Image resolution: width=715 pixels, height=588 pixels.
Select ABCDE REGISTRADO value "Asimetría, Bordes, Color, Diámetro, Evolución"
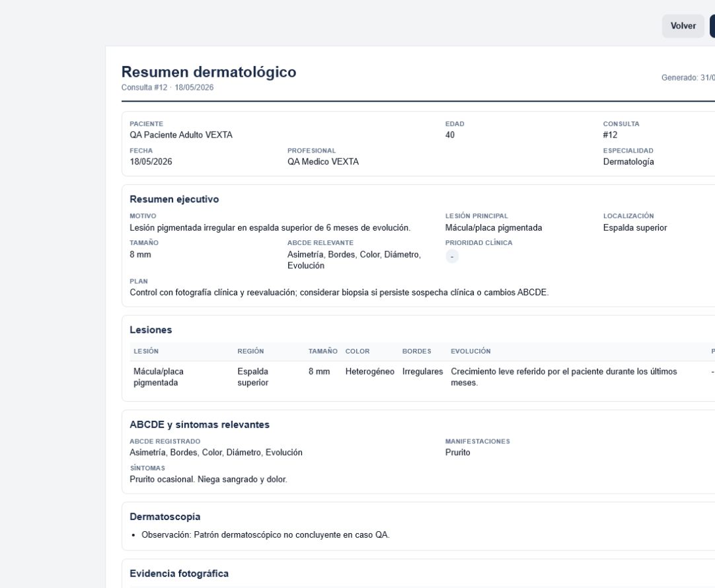[215, 453]
